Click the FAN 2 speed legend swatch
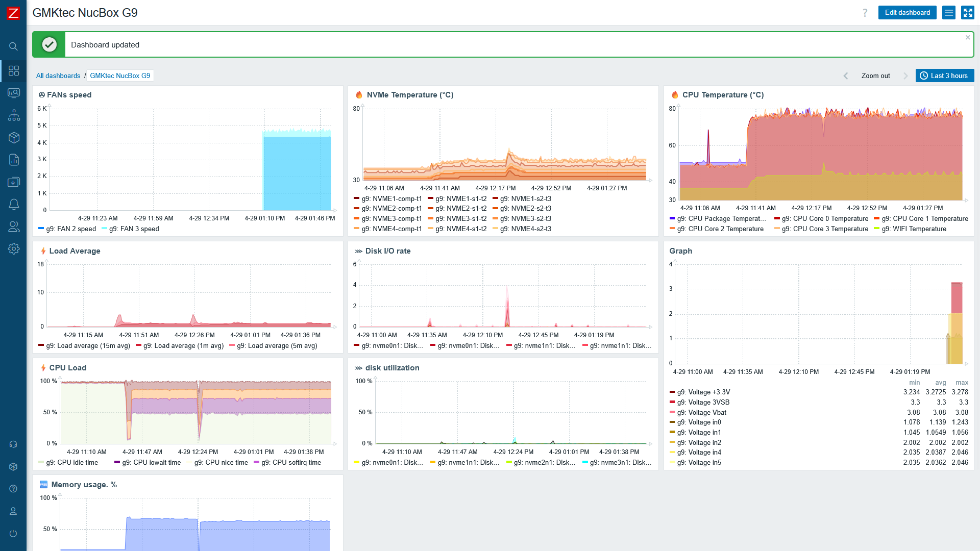Image resolution: width=980 pixels, height=551 pixels. (x=41, y=229)
